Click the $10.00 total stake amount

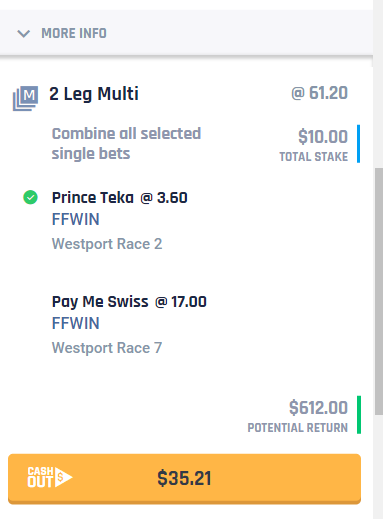(323, 137)
